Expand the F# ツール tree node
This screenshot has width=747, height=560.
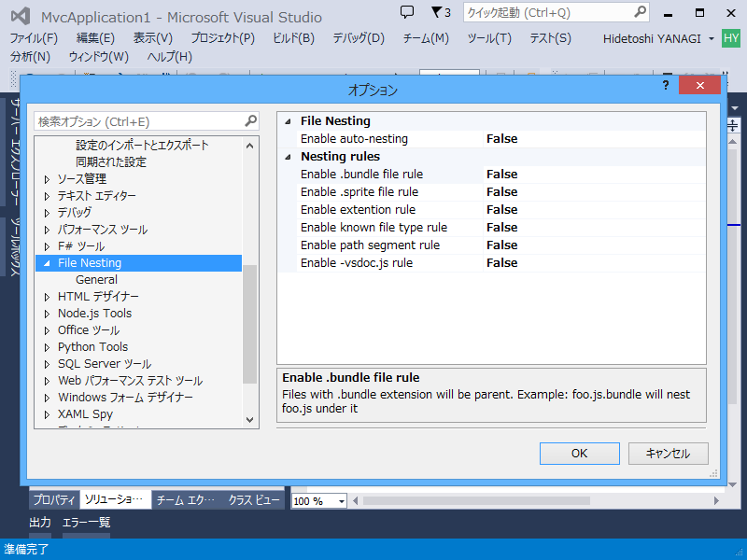[48, 246]
